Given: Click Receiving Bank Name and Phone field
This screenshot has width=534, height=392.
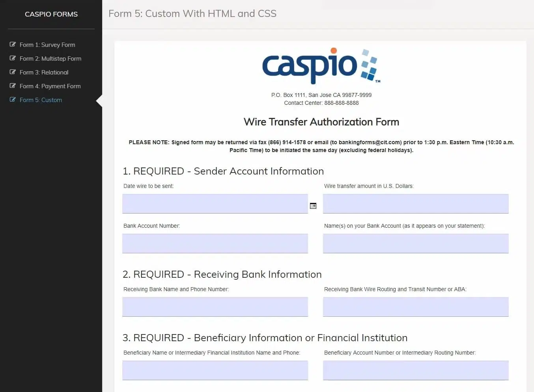Looking at the screenshot, I should (x=215, y=307).
